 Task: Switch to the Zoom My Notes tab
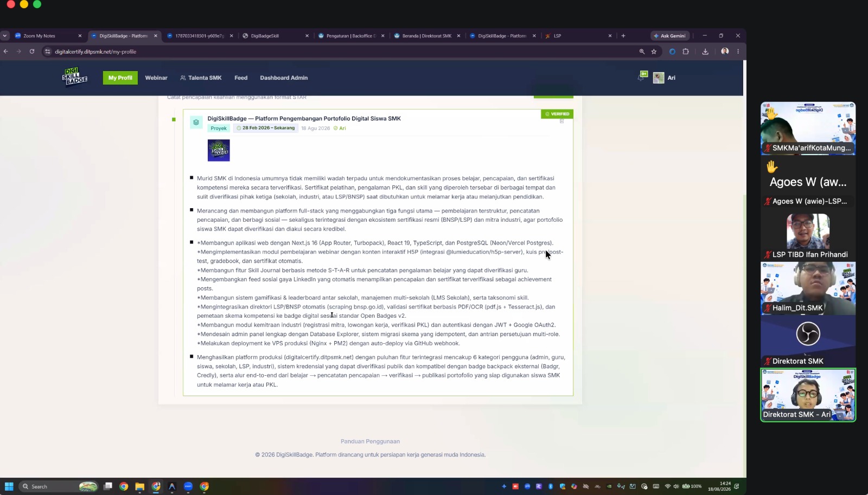(x=48, y=36)
